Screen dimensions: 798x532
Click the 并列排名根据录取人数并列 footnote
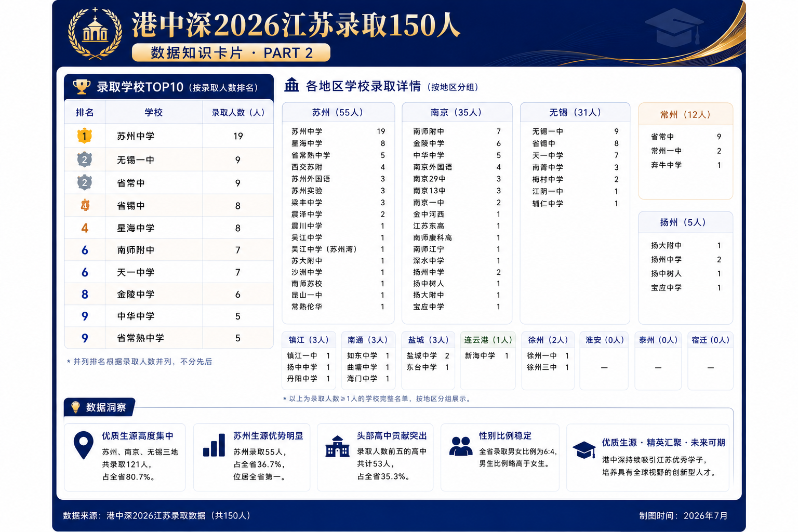click(139, 362)
